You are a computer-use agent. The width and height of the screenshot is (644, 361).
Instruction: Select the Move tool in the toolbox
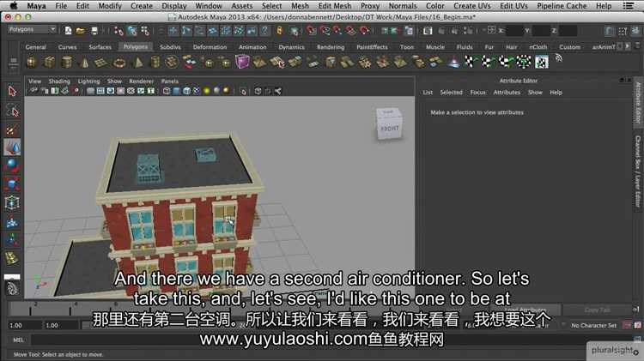(x=12, y=147)
